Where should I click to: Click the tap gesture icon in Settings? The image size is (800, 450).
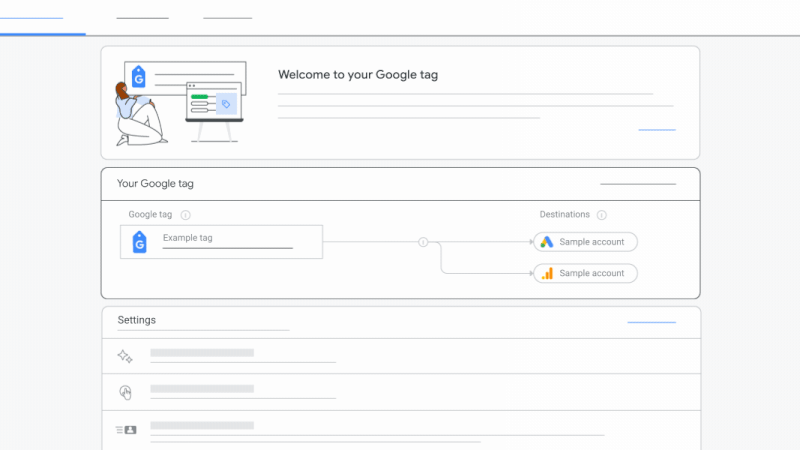tap(125, 392)
